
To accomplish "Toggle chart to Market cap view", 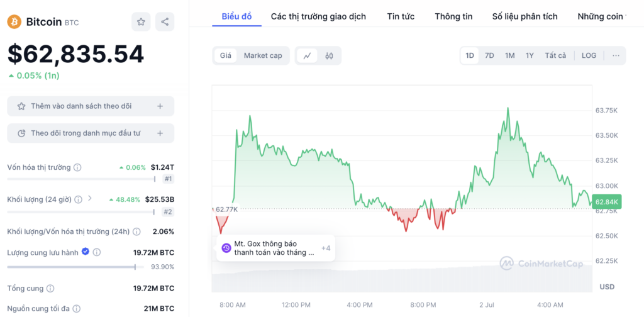I will pyautogui.click(x=263, y=56).
